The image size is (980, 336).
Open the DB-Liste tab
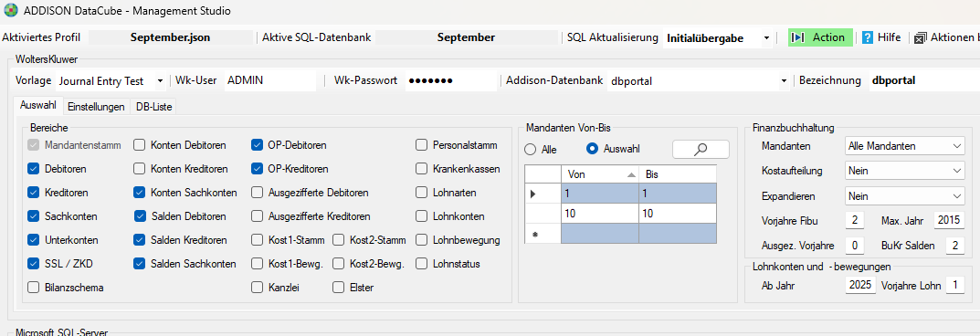[x=154, y=107]
